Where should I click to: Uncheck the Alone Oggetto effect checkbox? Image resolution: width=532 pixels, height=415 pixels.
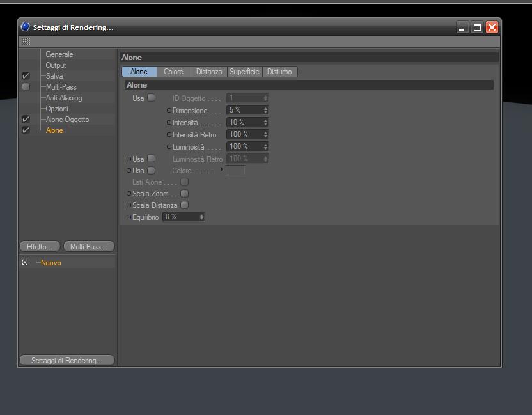26,119
